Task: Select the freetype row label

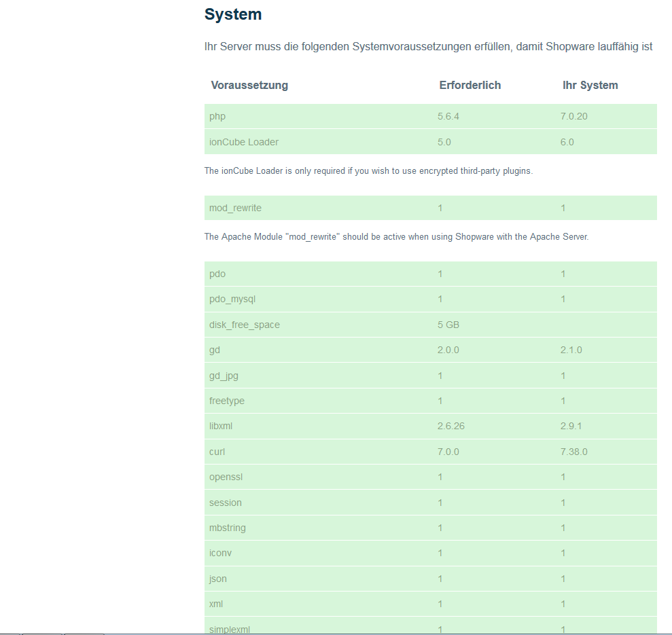Action: click(x=227, y=401)
